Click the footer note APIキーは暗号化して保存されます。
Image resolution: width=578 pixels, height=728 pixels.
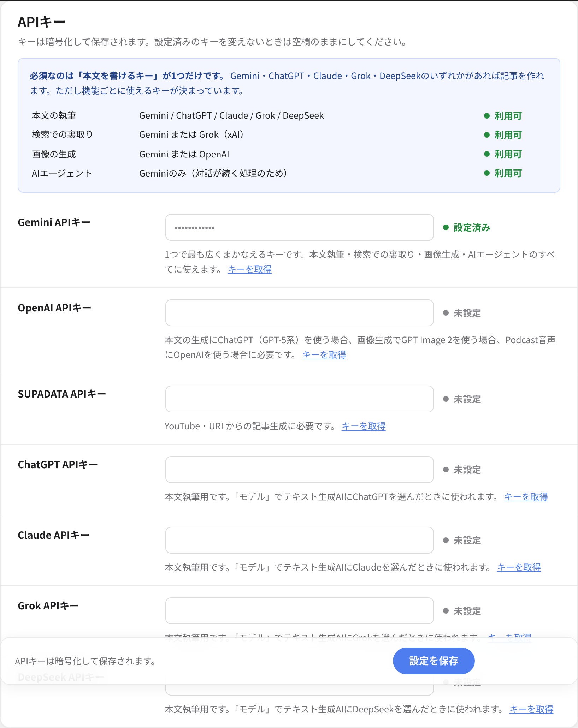(x=86, y=661)
